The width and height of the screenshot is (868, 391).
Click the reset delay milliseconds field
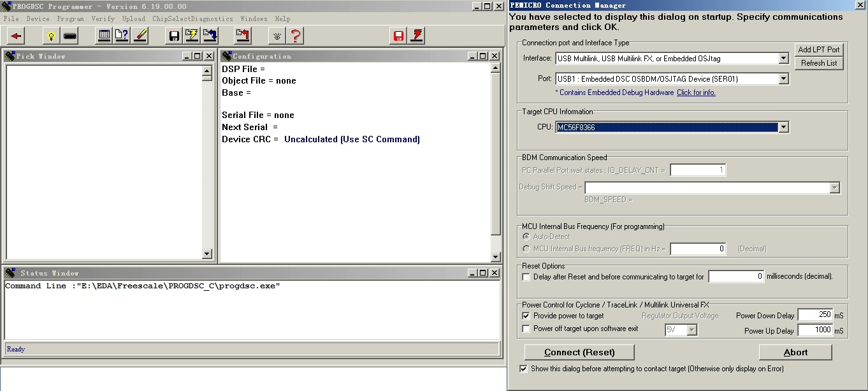pos(736,277)
